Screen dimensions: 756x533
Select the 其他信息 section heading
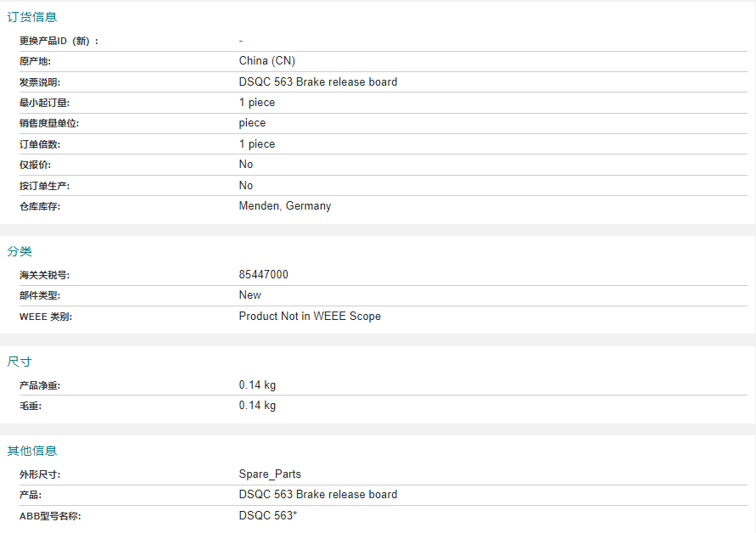[32, 451]
